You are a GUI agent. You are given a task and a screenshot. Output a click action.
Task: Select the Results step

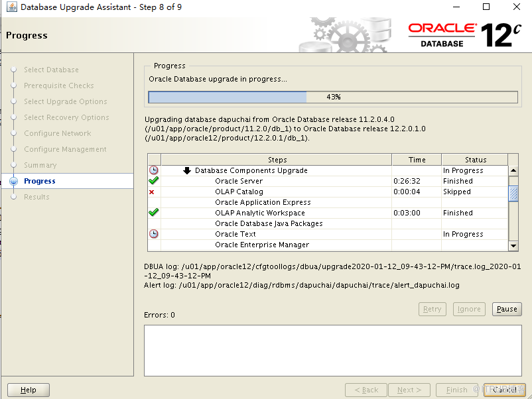click(36, 197)
